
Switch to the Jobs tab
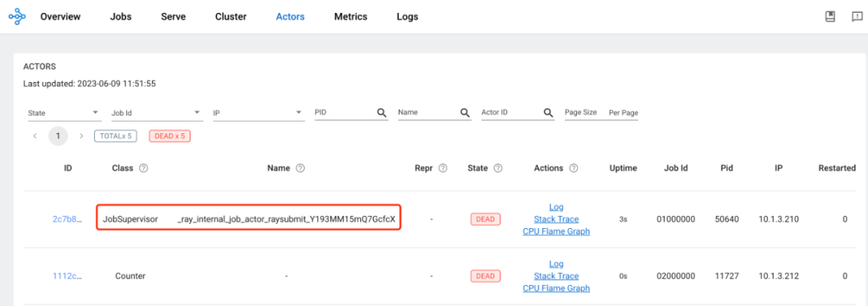pos(121,17)
